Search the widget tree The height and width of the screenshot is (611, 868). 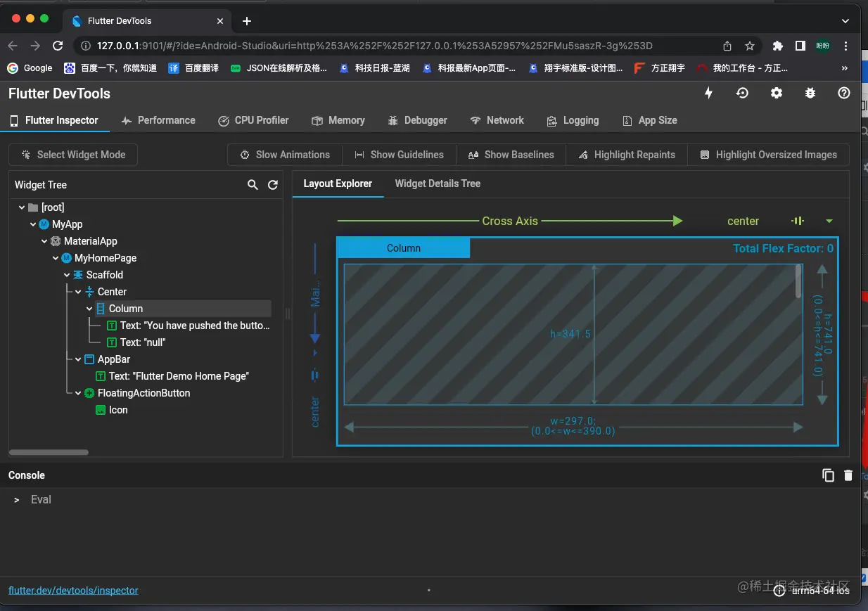pos(253,185)
